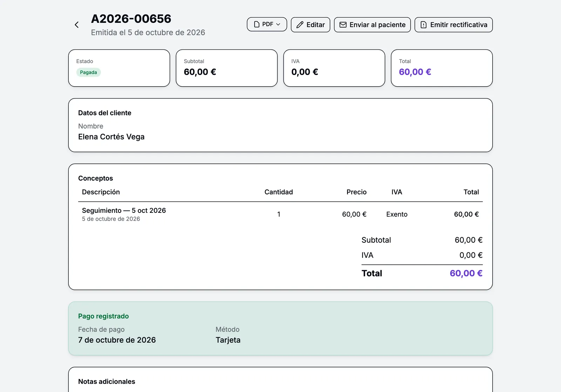This screenshot has width=561, height=392.
Task: Click the payment date '7 de octubre de 2026'
Action: tap(117, 340)
